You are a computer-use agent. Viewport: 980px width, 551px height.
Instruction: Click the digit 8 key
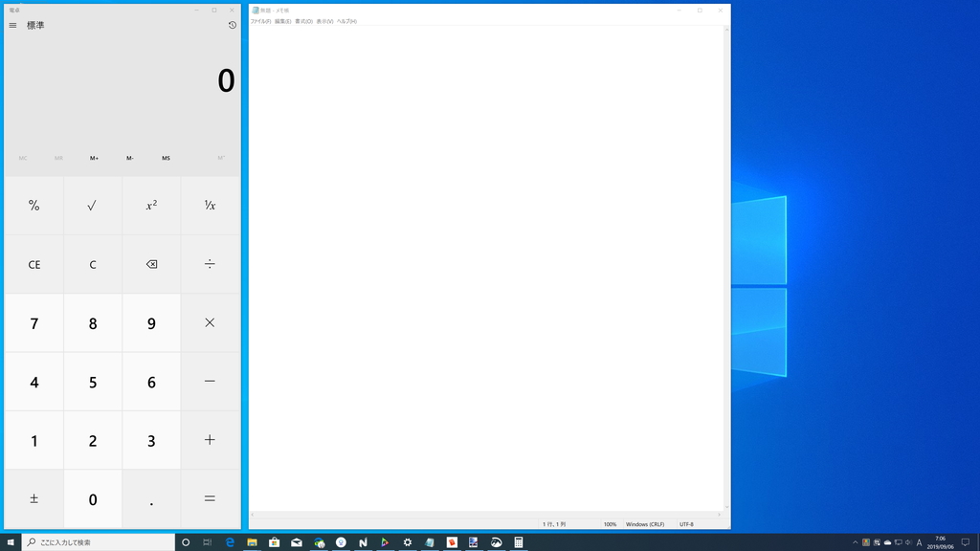(93, 323)
